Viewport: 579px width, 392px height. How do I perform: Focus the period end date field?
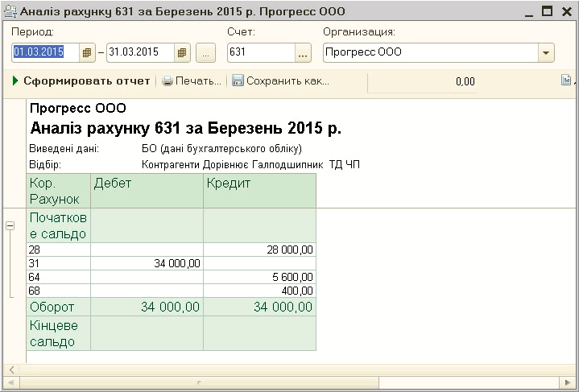140,53
